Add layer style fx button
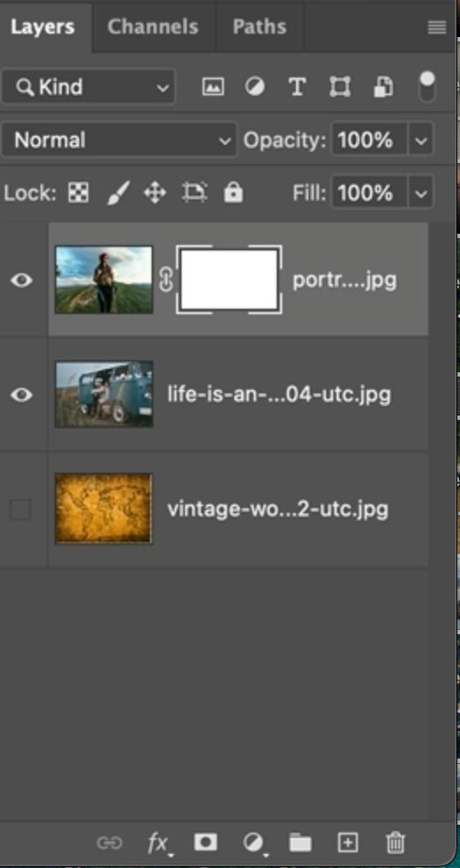The width and height of the screenshot is (460, 868). [x=160, y=843]
